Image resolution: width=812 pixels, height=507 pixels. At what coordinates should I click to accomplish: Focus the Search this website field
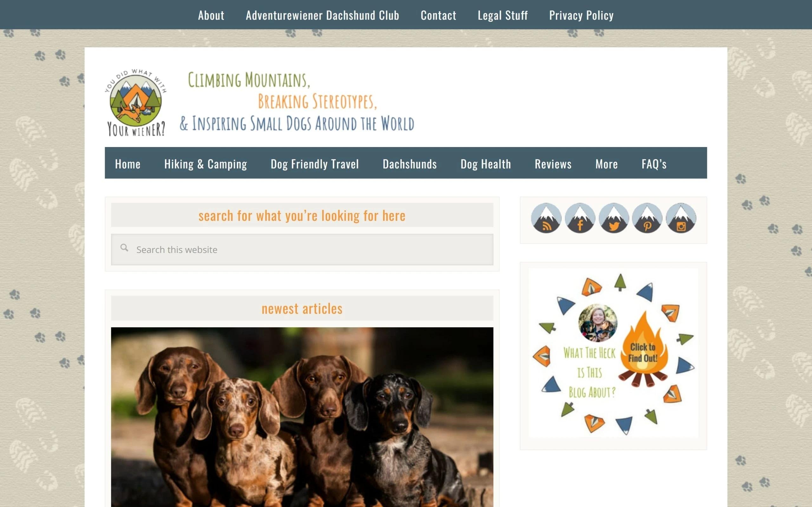[x=302, y=249]
